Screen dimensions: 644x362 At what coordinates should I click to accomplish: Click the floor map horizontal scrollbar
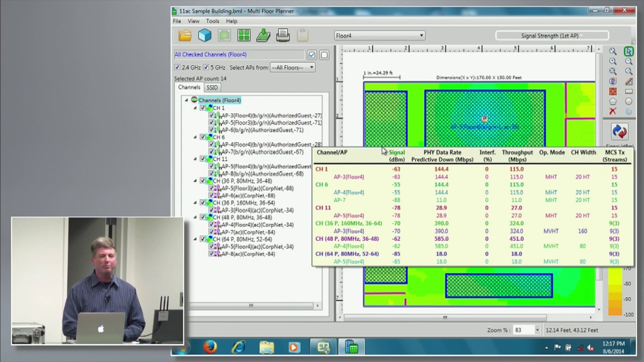445,317
